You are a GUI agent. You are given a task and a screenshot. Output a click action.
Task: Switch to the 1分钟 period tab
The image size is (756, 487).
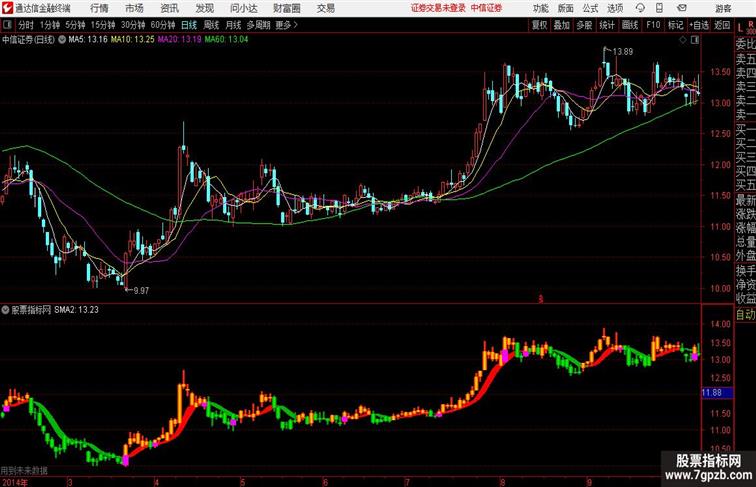(50, 25)
